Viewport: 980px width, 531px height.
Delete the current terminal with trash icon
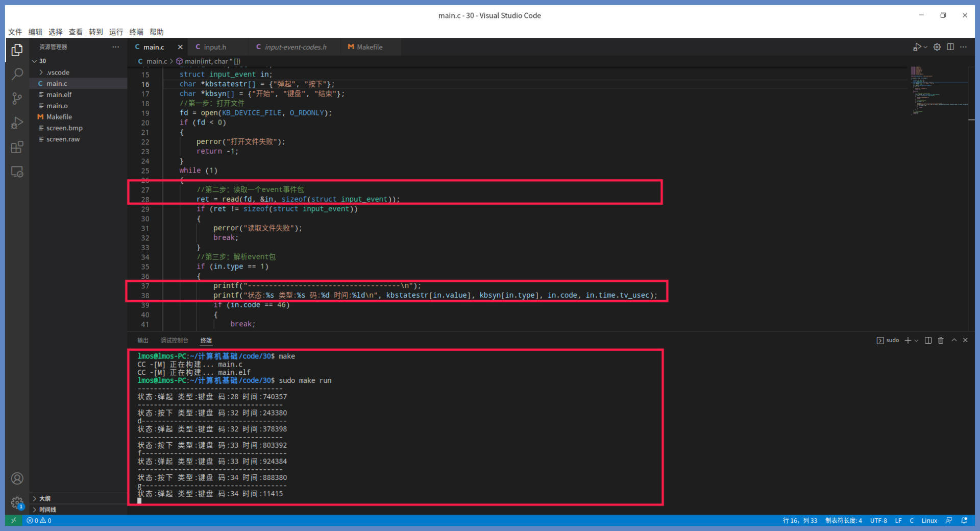[x=941, y=341]
